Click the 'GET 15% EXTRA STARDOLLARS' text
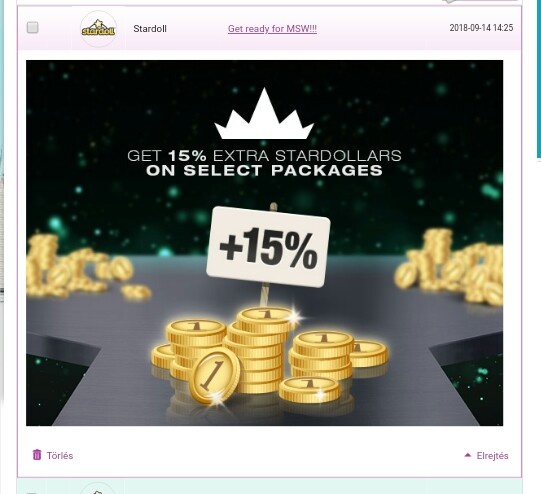541x494 pixels. pos(264,156)
